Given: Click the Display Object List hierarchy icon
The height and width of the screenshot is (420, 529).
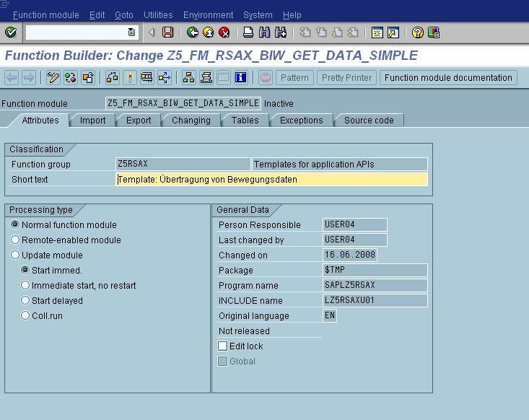Looking at the screenshot, I should [x=188, y=78].
